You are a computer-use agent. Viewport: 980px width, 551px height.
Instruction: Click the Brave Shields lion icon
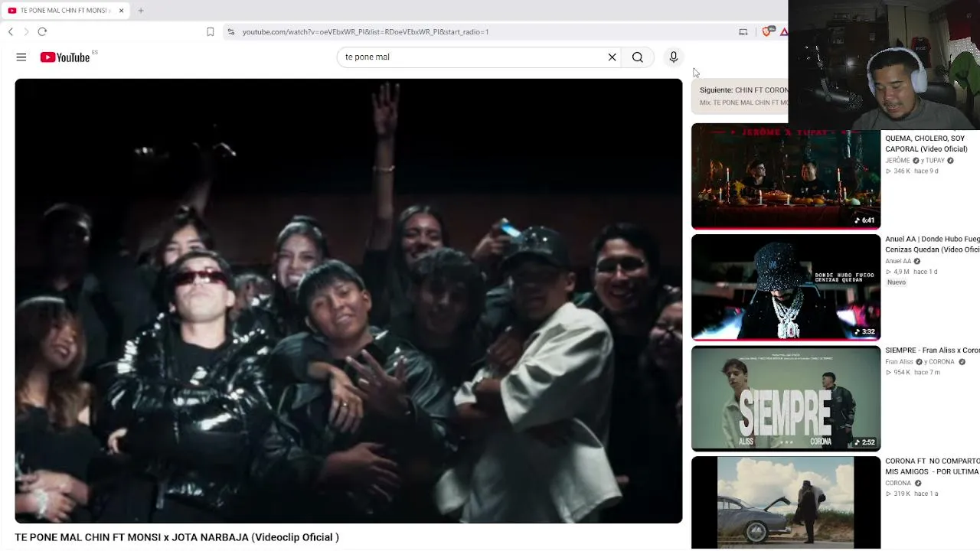pyautogui.click(x=766, y=31)
